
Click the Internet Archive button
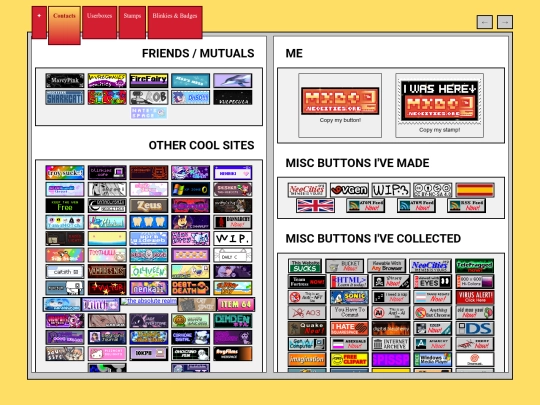click(x=391, y=344)
